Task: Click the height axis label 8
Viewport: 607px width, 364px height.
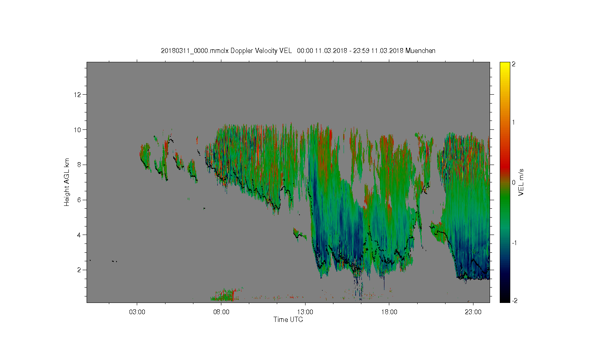Action: click(79, 165)
